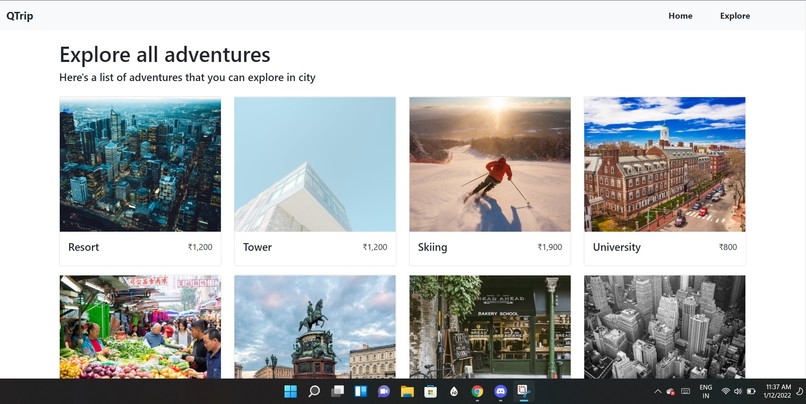Go to QTrip brand logo

point(20,16)
